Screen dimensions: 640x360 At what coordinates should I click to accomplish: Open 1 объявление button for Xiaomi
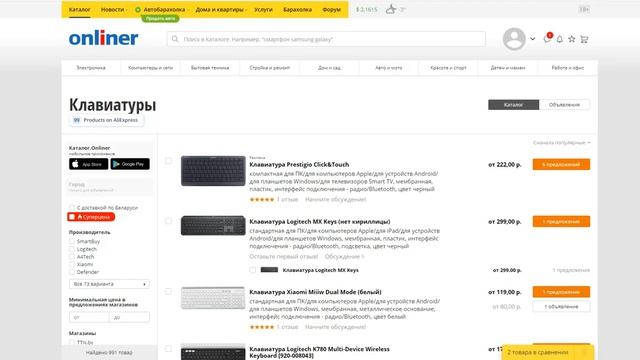[x=561, y=307]
